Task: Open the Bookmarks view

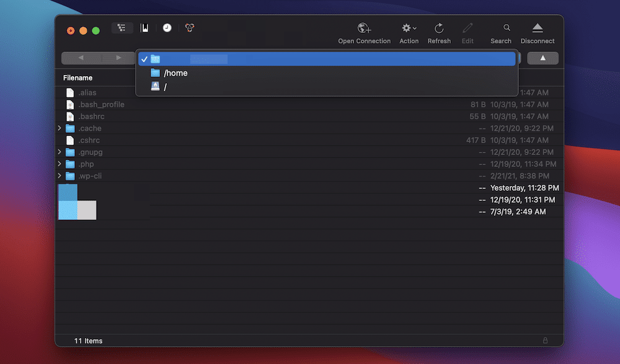Action: (144, 27)
